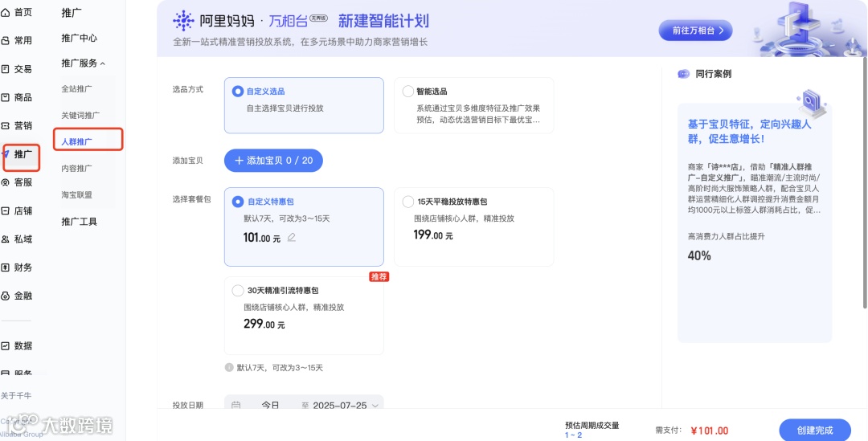Image resolution: width=868 pixels, height=441 pixels.
Task: Click the 预估周期成交量 1 ~ 2 value
Action: pyautogui.click(x=574, y=435)
